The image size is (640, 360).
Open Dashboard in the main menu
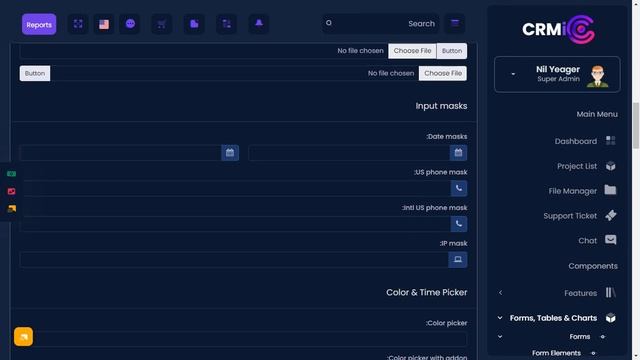pos(576,141)
